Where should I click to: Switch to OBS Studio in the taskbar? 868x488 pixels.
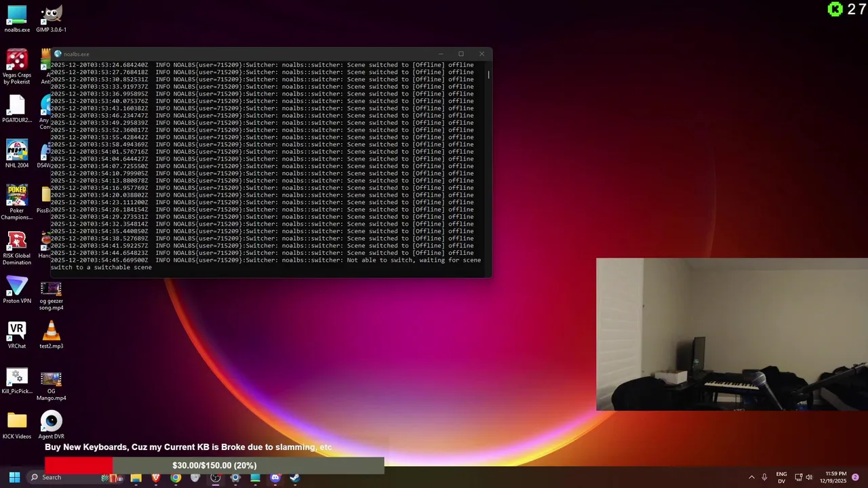pyautogui.click(x=215, y=477)
